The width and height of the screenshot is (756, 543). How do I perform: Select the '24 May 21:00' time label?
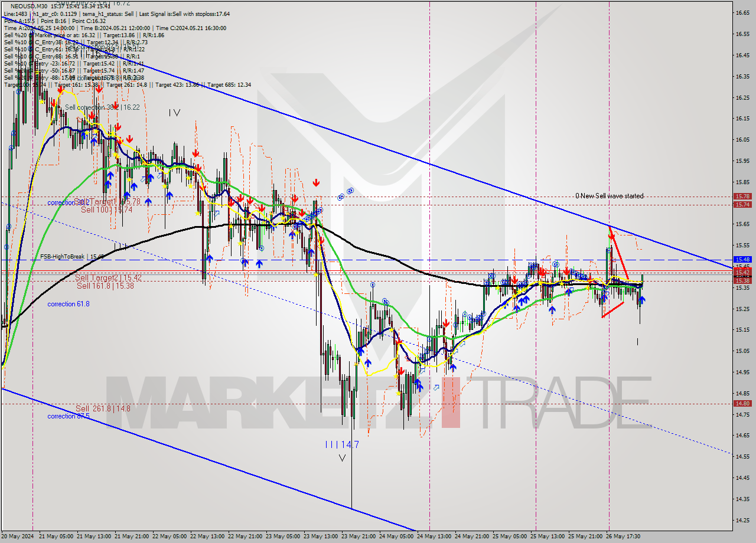coord(471,537)
